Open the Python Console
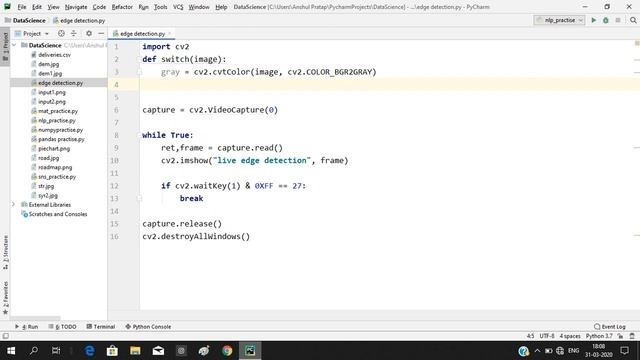This screenshot has height=360, width=640. (148, 327)
